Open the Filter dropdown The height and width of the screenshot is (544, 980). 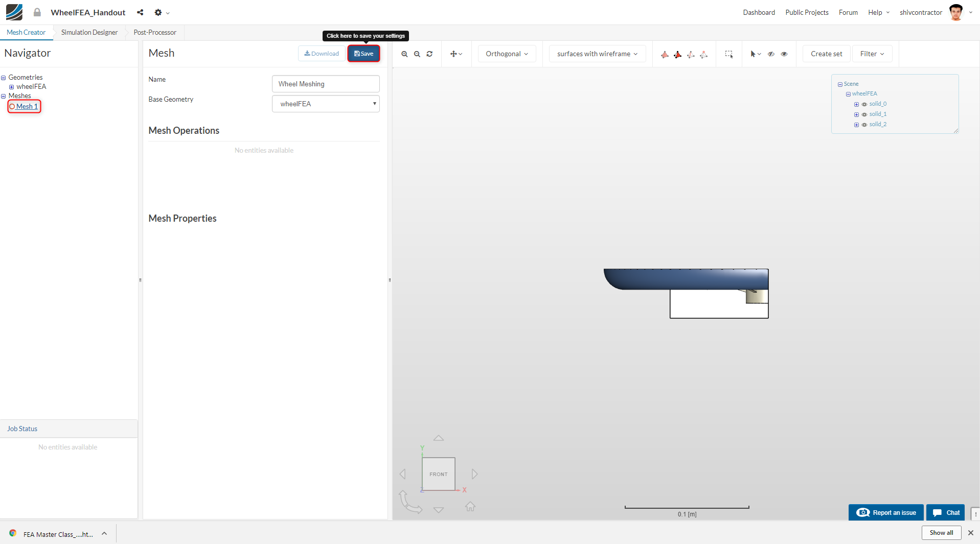coord(872,54)
